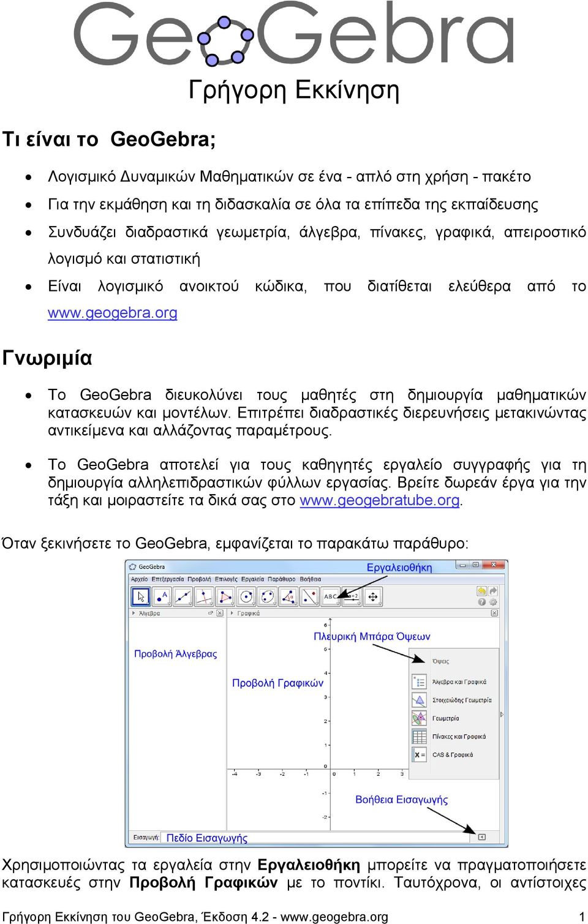This screenshot has width=588, height=924.
Task: Open the Παράθυρο menu
Action: 282,579
